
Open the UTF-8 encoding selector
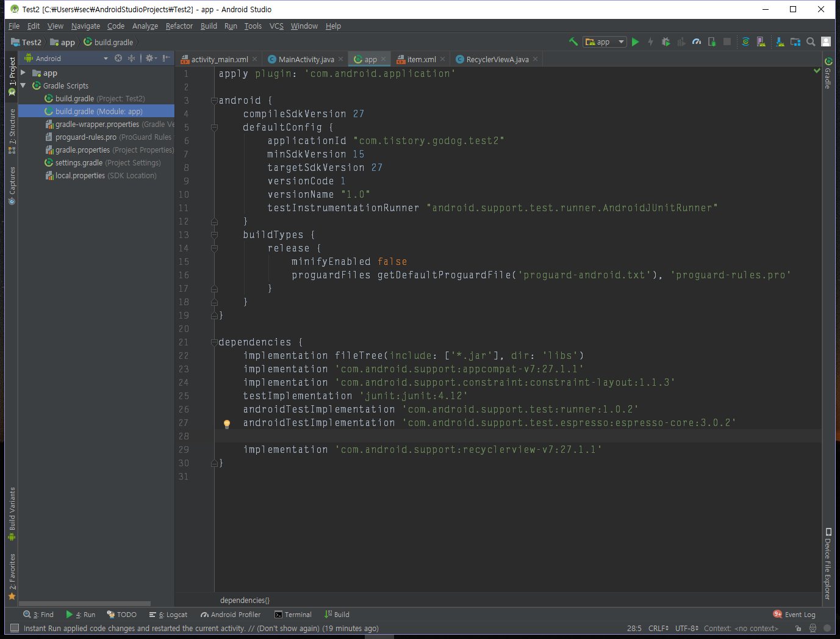point(686,628)
